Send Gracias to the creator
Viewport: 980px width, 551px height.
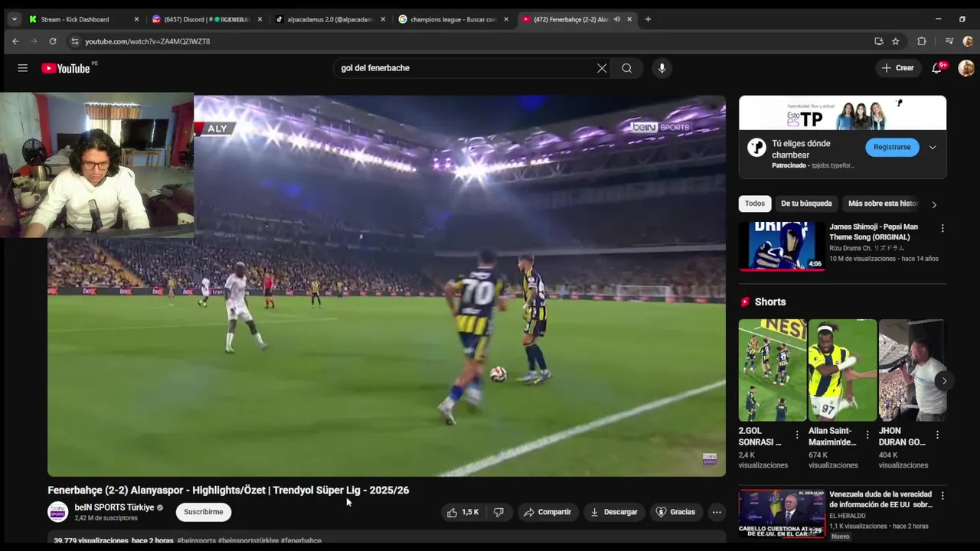click(675, 512)
